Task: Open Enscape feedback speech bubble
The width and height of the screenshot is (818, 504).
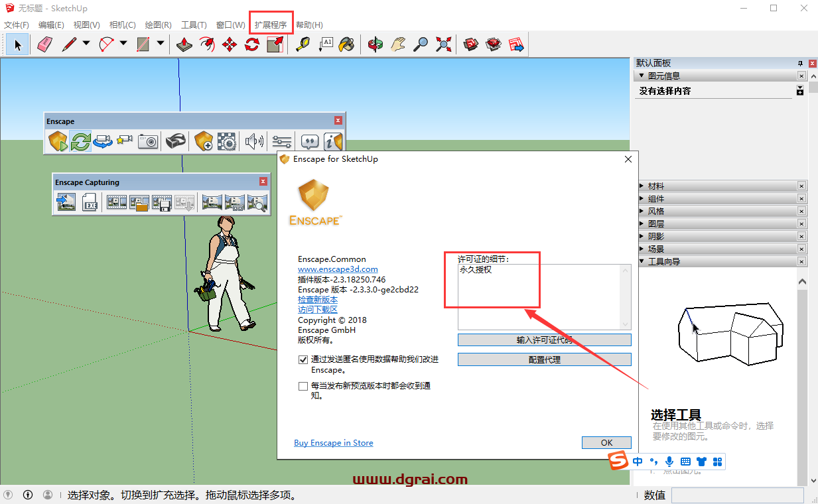Action: coord(310,141)
